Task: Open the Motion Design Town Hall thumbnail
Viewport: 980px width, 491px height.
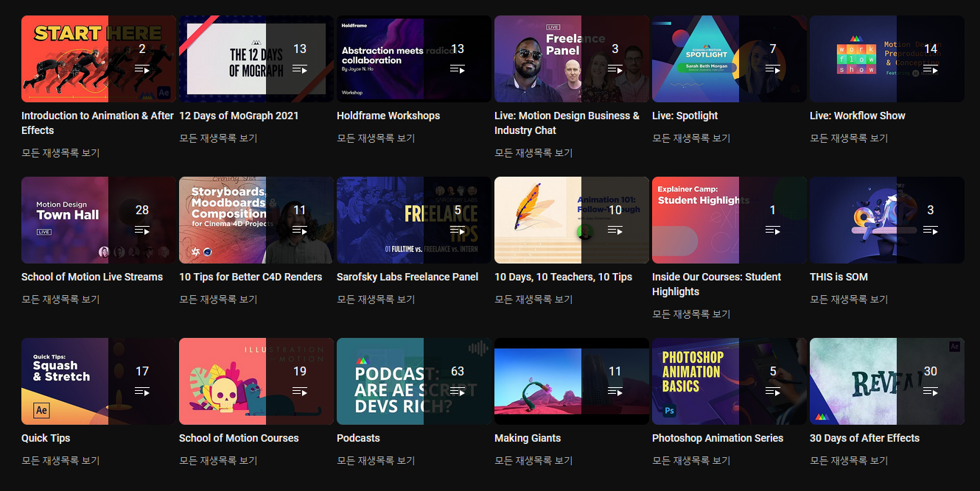Action: point(99,220)
